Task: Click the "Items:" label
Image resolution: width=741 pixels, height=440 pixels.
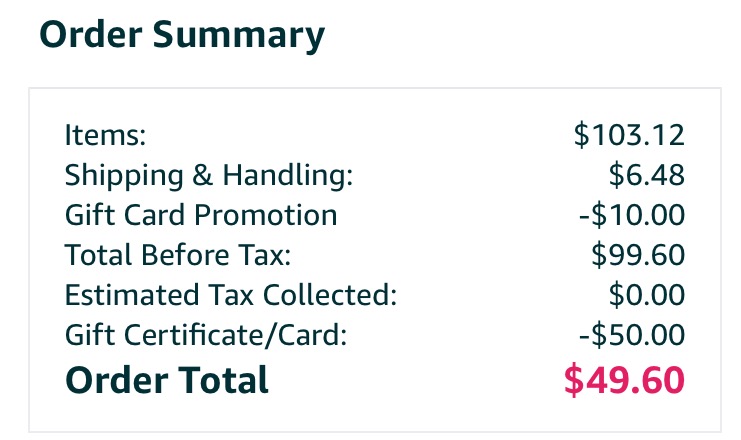Action: click(105, 135)
